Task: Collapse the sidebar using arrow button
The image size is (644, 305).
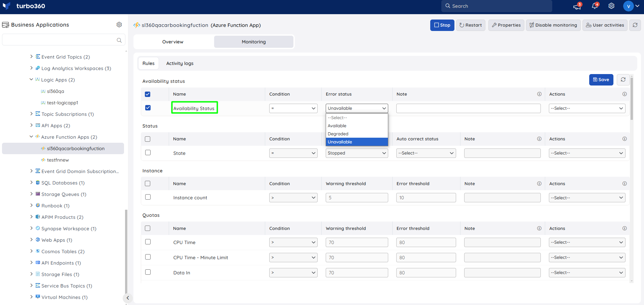Action: 128,298
